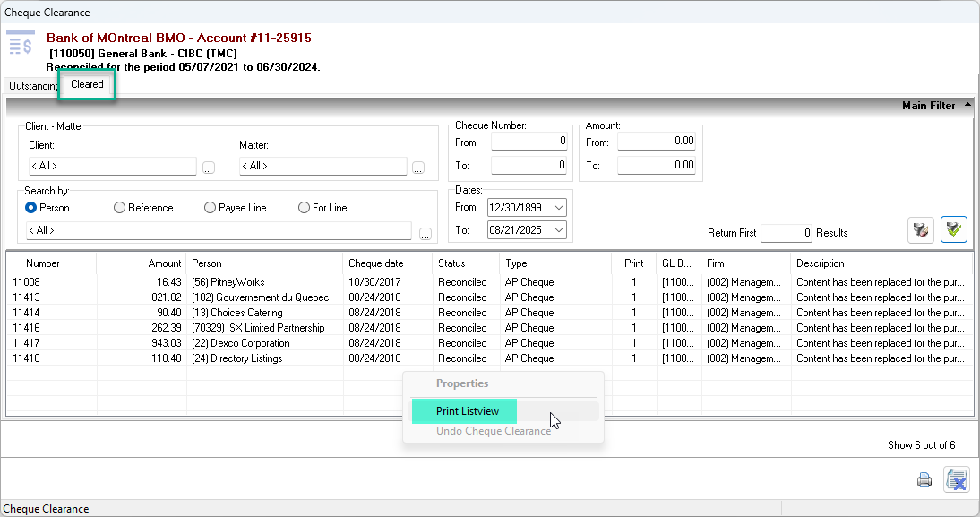Select the For Line search option

click(323, 208)
